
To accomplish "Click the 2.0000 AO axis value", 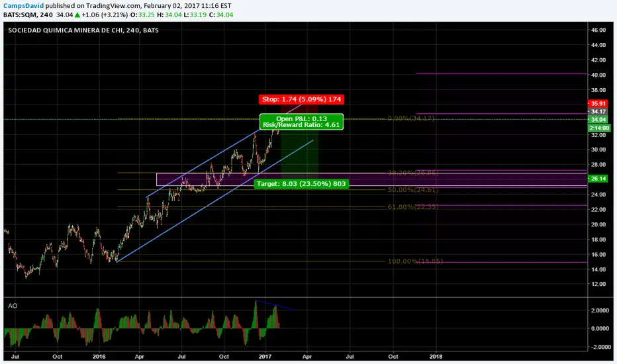I will (600, 310).
